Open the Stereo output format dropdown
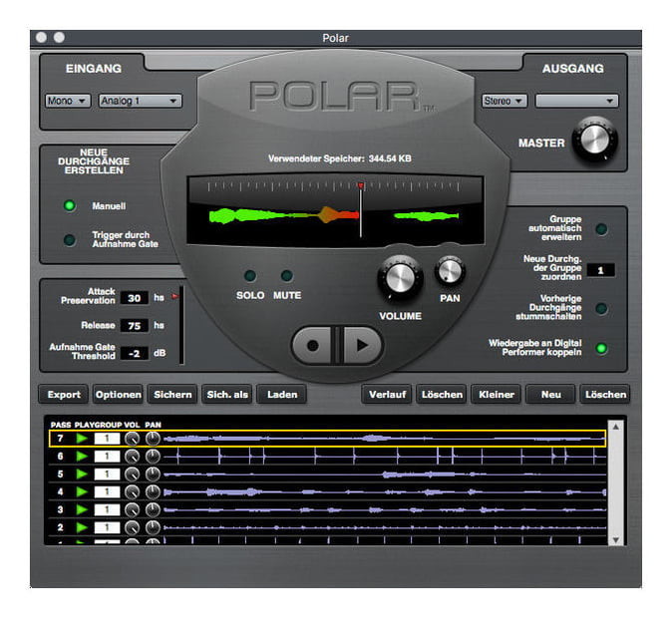This screenshot has height=618, width=672. pyautogui.click(x=504, y=101)
